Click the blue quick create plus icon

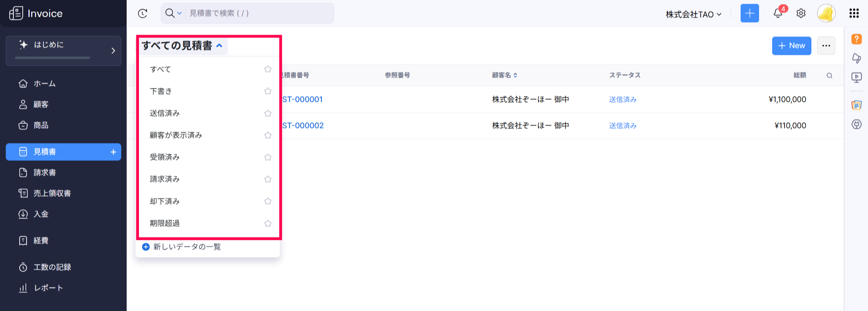tap(749, 13)
